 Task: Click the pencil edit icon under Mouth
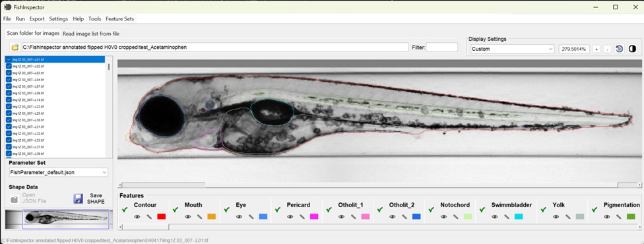pos(199,216)
